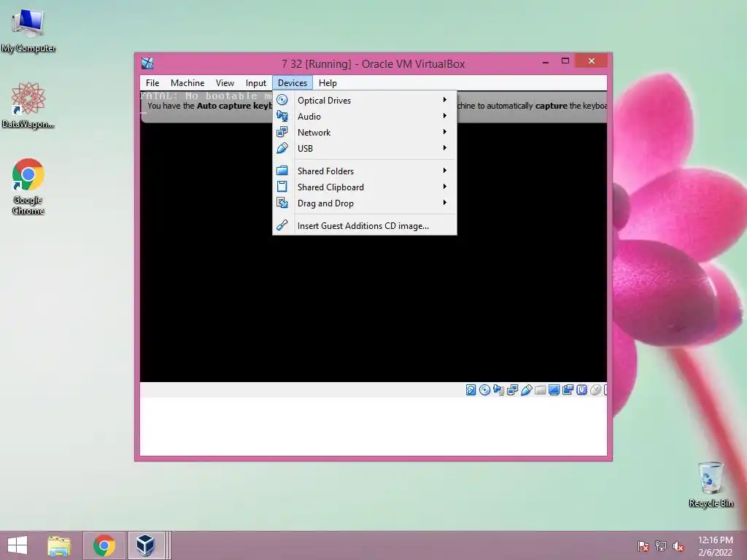747x560 pixels.
Task: Open the Help menu
Action: (328, 83)
